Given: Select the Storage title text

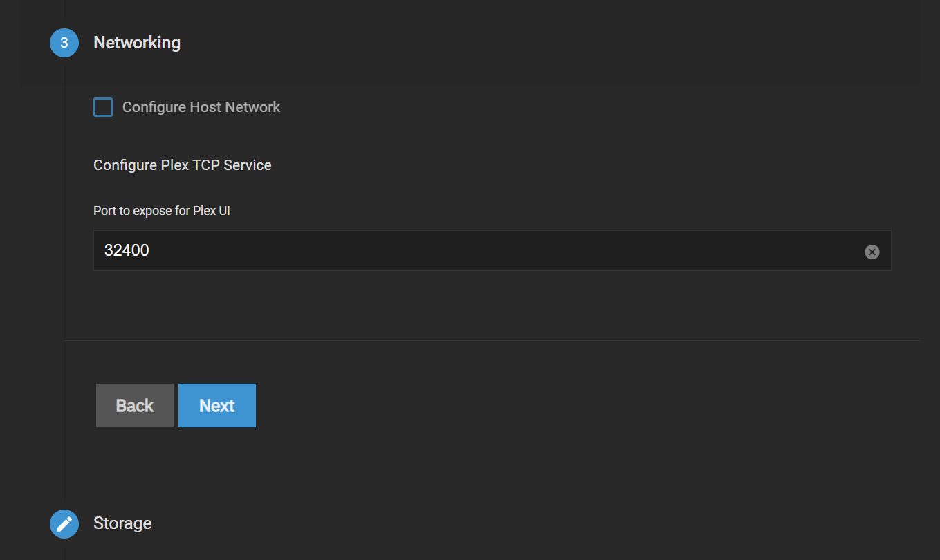Looking at the screenshot, I should (x=122, y=523).
